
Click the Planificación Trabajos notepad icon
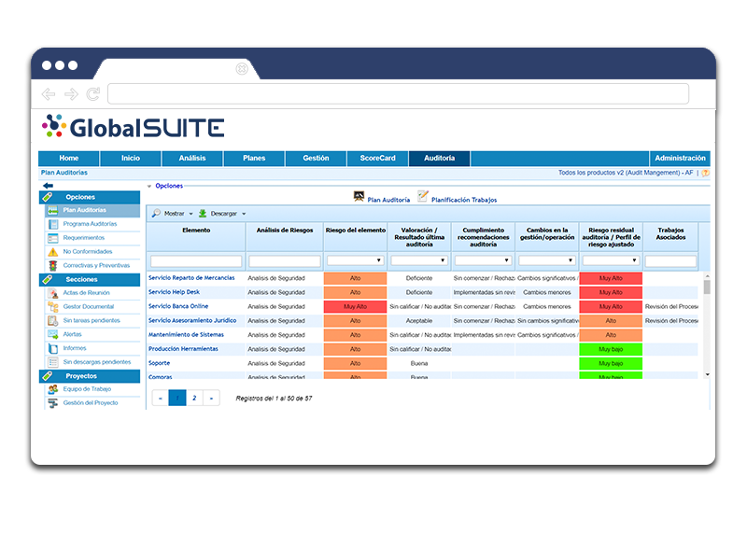[423, 197]
